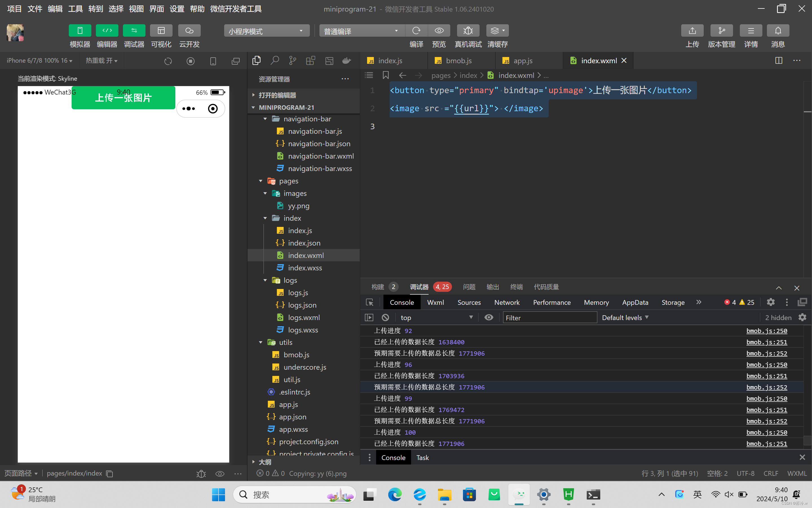Open 云开发 cloud development
This screenshot has height=508, width=812.
[x=189, y=30]
